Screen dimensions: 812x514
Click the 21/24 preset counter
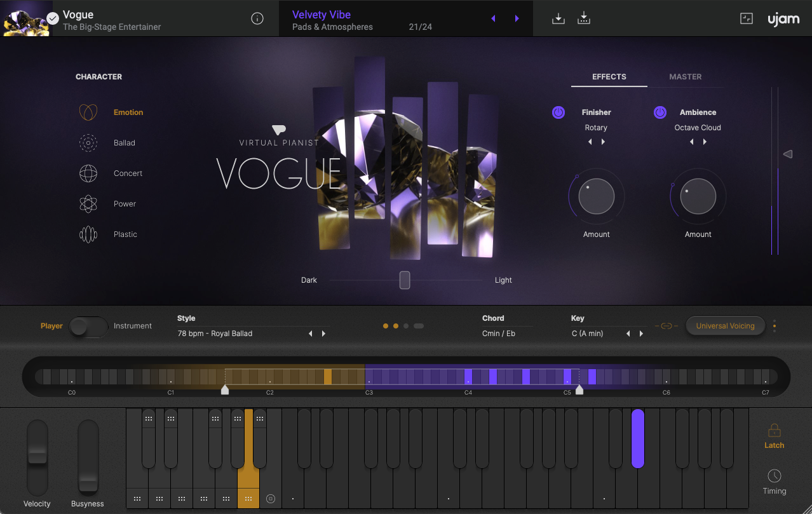pos(421,27)
